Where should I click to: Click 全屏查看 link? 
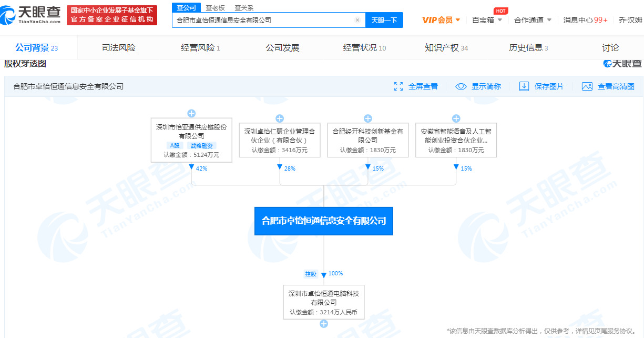423,86
